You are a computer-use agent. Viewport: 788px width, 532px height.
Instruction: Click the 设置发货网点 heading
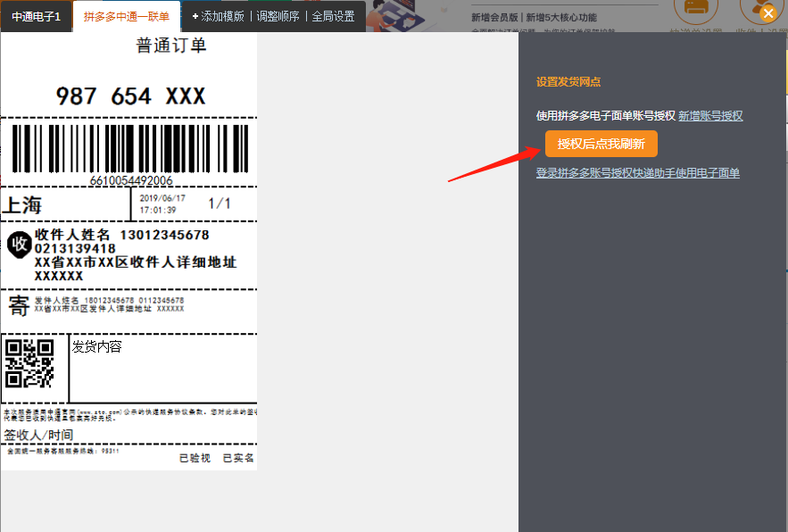pyautogui.click(x=568, y=81)
